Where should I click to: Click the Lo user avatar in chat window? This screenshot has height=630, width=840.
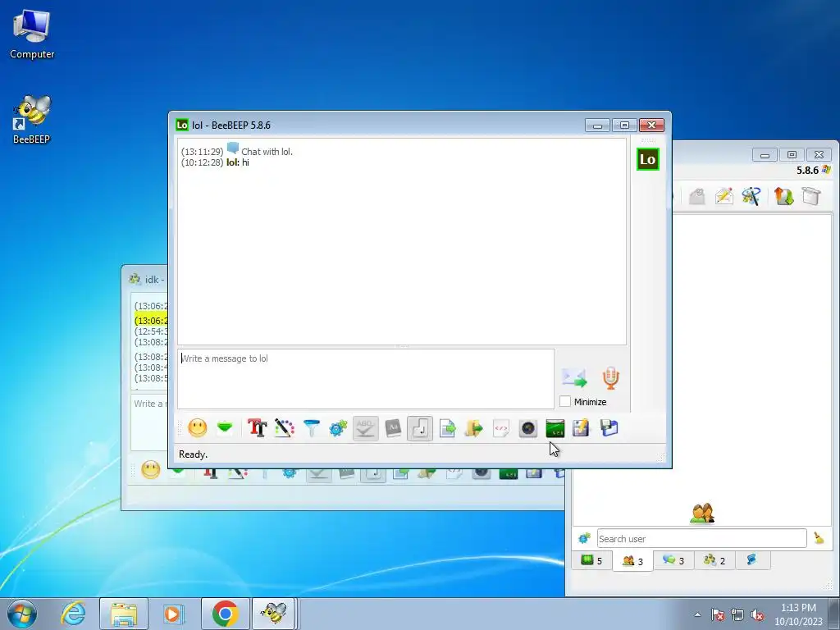click(648, 159)
